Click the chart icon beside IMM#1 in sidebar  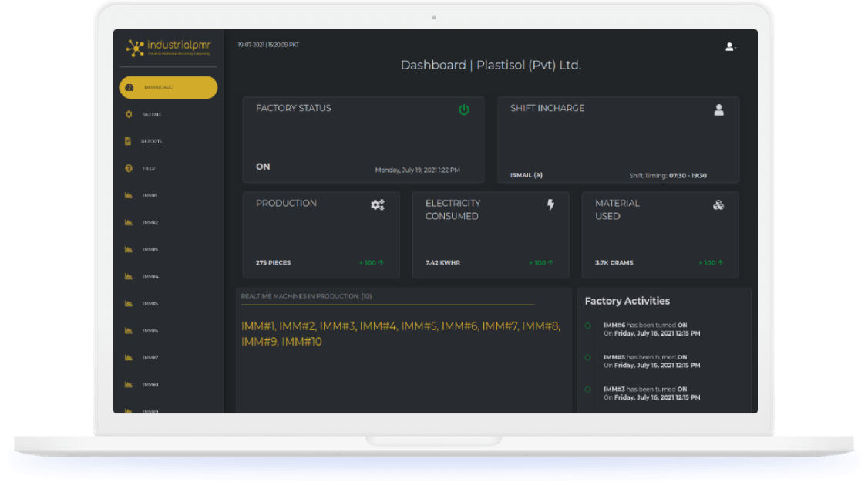(129, 196)
